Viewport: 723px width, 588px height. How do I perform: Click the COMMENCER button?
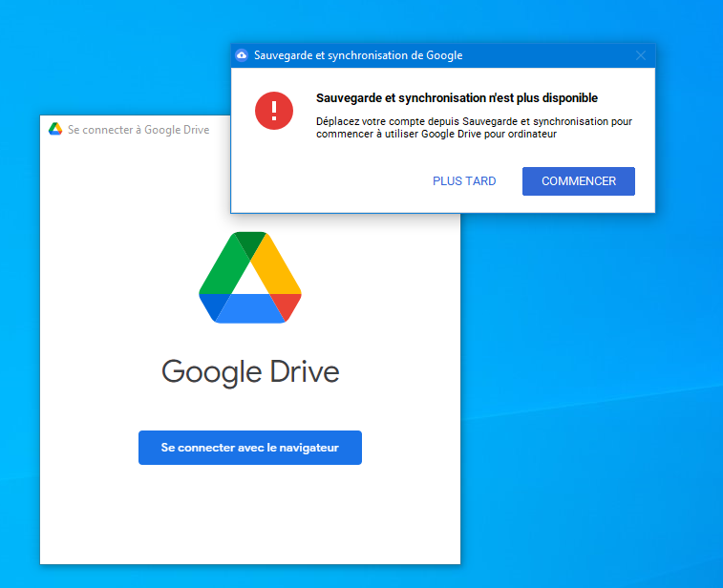click(578, 181)
